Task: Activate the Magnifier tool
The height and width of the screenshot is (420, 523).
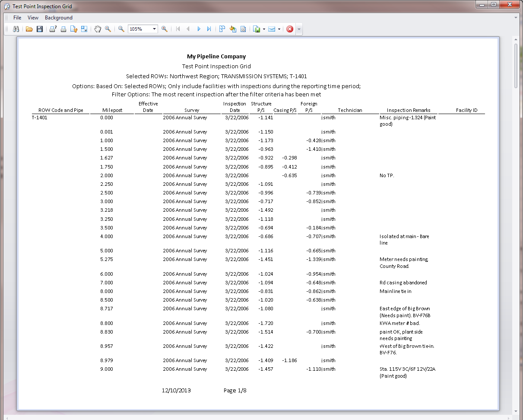Action: coord(108,29)
